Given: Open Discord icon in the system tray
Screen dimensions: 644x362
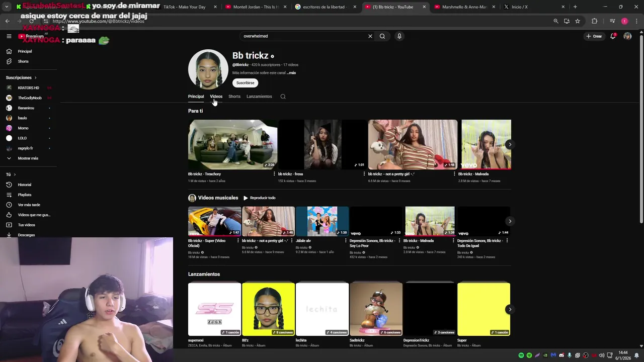Looking at the screenshot, I should coord(561,355).
